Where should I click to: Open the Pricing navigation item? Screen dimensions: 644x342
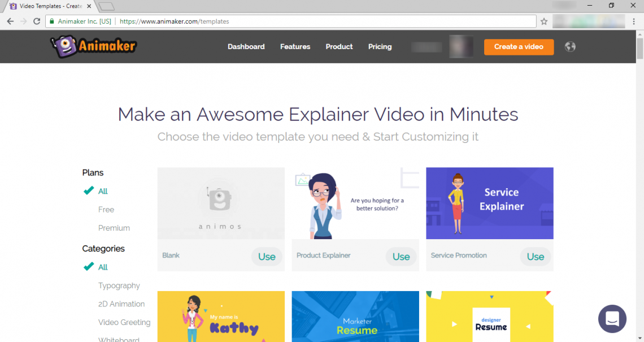point(380,47)
